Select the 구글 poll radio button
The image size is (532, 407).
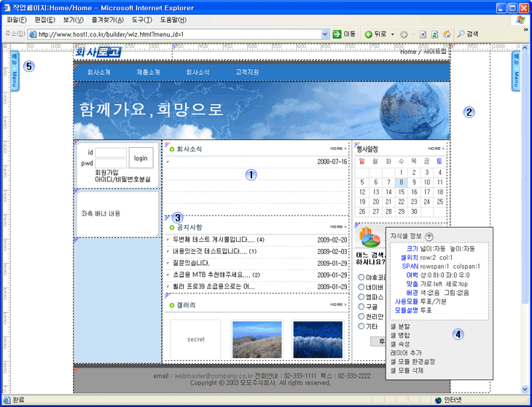pyautogui.click(x=361, y=307)
